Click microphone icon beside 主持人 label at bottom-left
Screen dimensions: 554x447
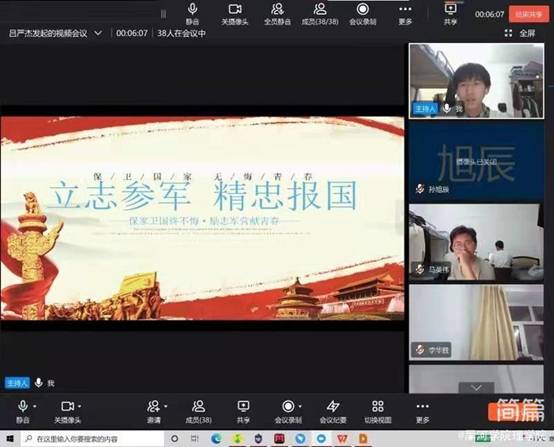(39, 383)
